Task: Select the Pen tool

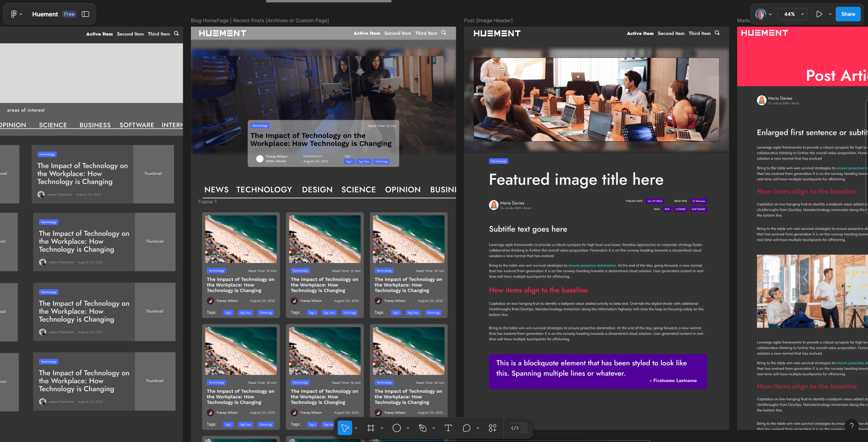Action: click(x=423, y=428)
